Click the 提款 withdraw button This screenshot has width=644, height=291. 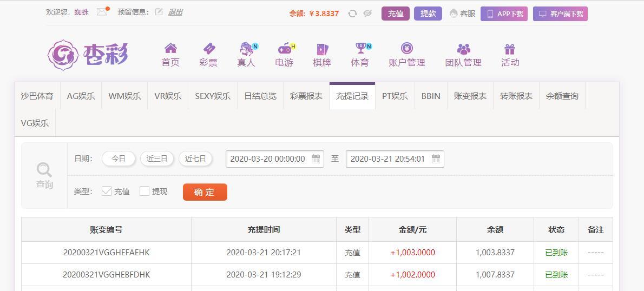click(428, 14)
